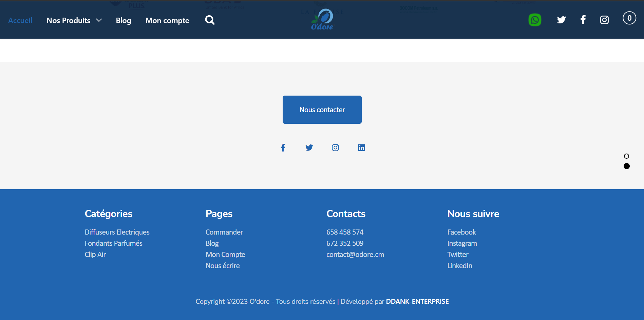The height and width of the screenshot is (320, 644).
Task: Click the contact@odore.cm email link
Action: click(x=355, y=255)
